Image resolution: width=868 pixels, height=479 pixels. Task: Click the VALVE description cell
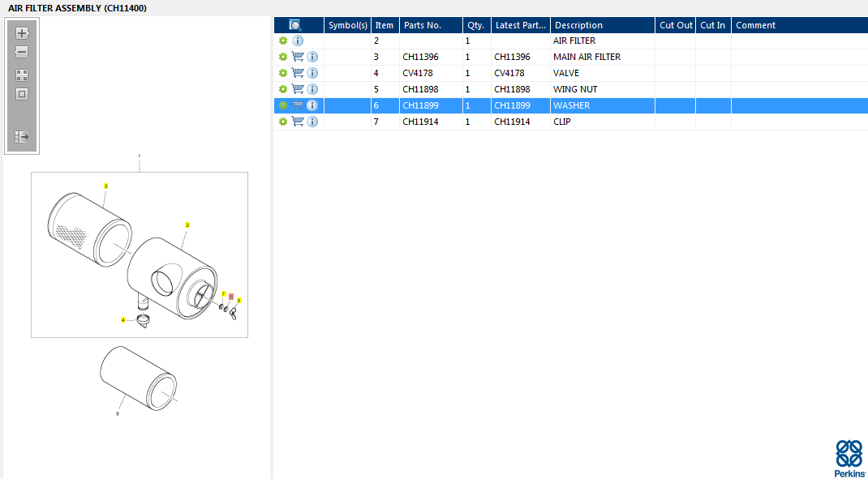pos(603,73)
